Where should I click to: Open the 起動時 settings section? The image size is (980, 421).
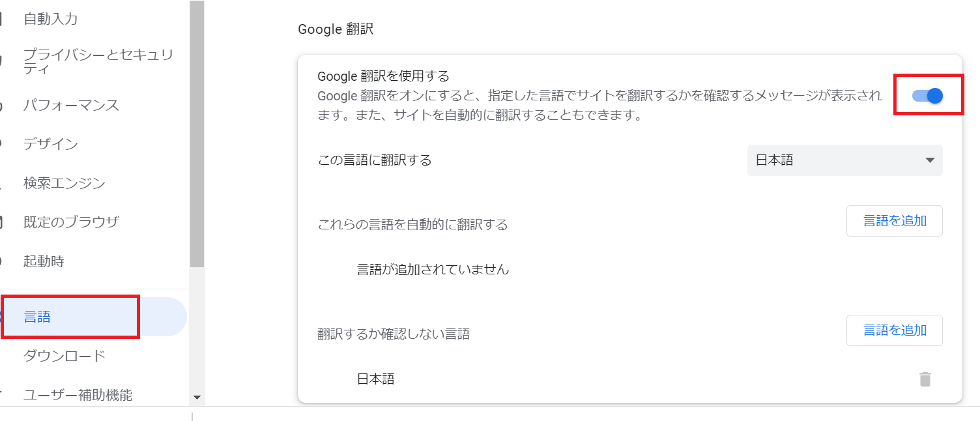tap(44, 261)
